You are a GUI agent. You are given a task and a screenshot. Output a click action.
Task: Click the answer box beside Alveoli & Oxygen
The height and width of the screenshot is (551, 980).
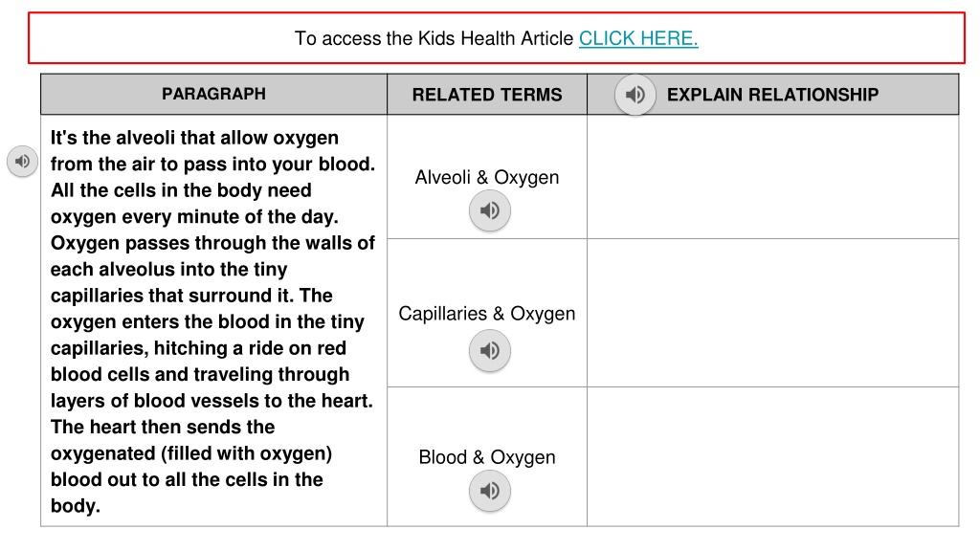click(x=772, y=177)
